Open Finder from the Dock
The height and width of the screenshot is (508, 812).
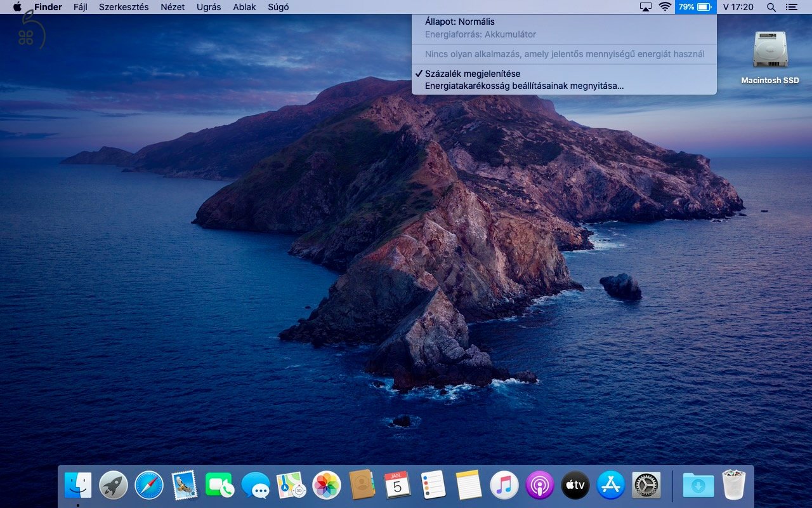pos(78,485)
